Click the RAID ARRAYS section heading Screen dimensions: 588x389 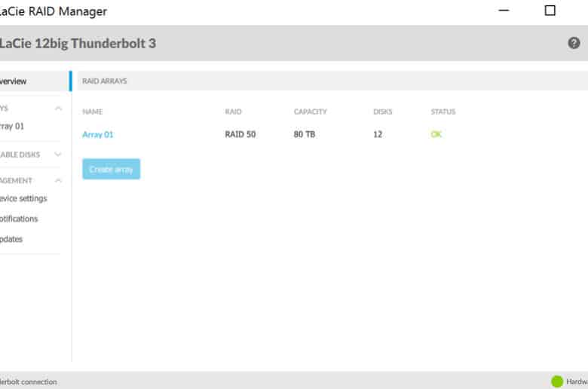105,81
